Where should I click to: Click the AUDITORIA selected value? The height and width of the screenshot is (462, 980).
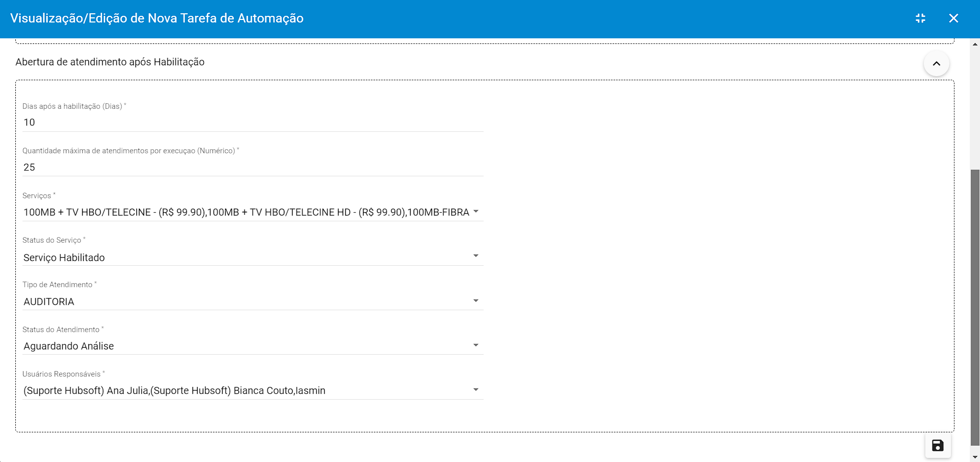click(49, 302)
